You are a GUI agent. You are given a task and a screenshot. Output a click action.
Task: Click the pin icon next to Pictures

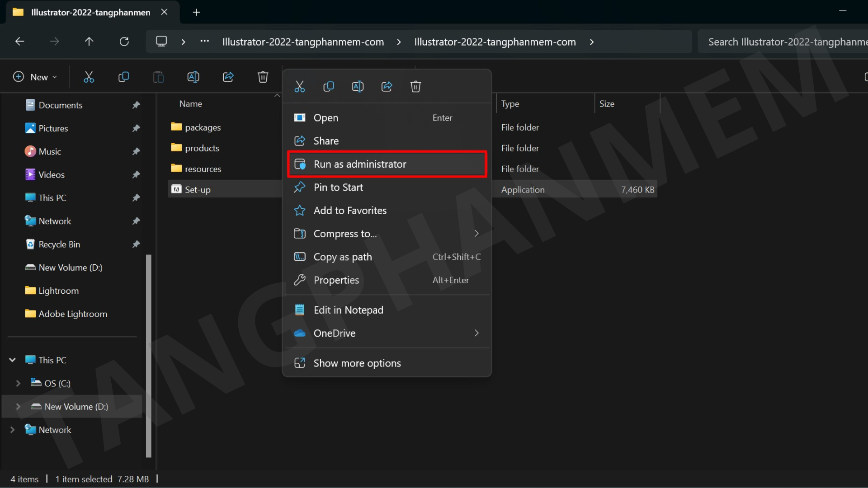tap(136, 128)
